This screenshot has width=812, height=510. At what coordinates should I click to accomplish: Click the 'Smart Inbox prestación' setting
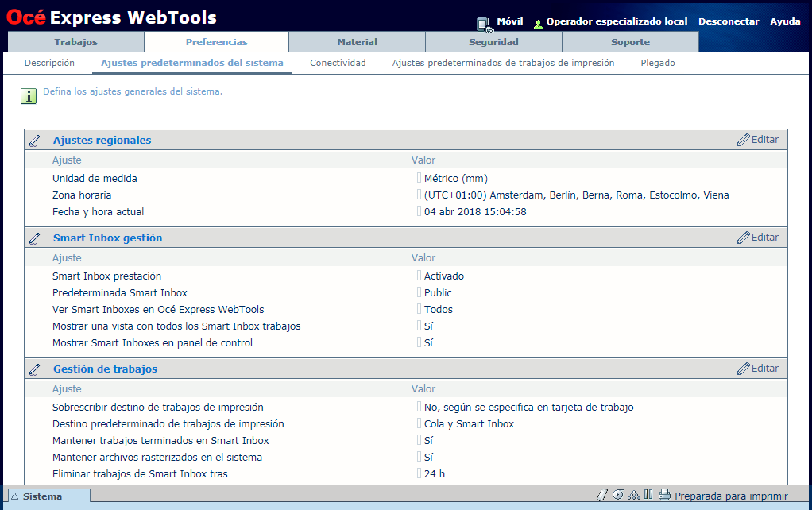(x=106, y=276)
